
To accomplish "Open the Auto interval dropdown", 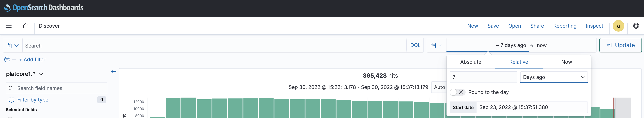I will (x=439, y=87).
